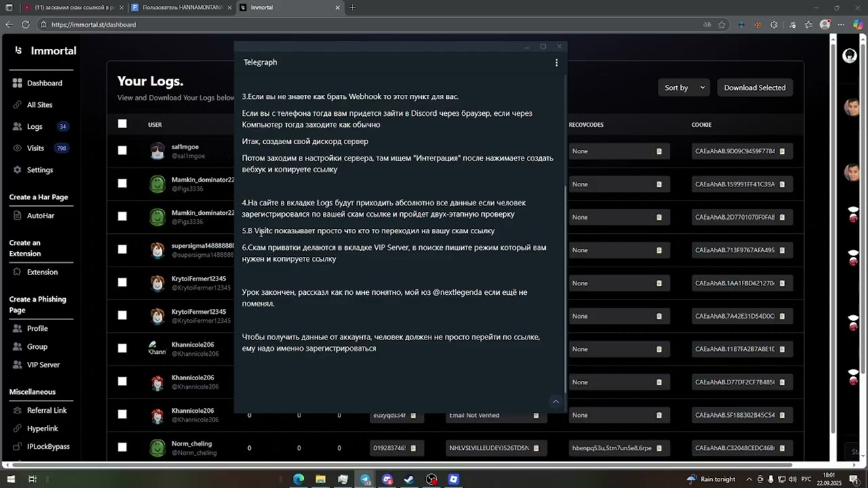Viewport: 868px width, 488px height.
Task: Click the copy icon beside NHLVSLVILLEUDEYJ526TD5N
Action: [536, 448]
